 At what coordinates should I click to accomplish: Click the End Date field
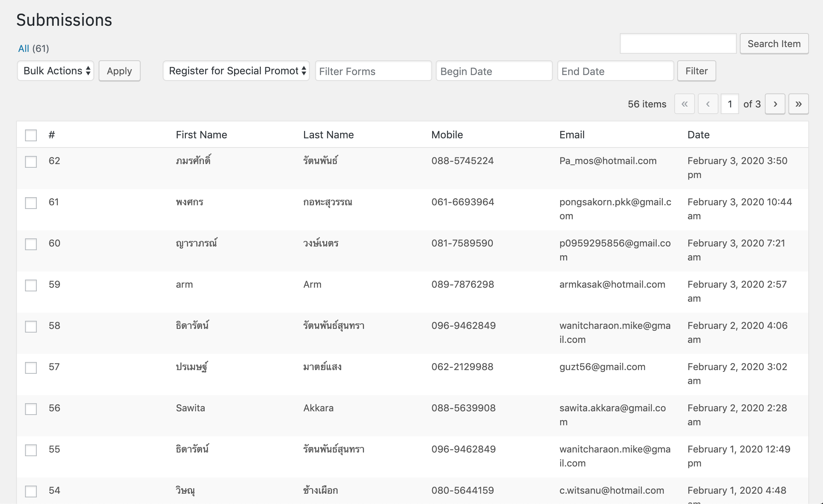click(615, 71)
